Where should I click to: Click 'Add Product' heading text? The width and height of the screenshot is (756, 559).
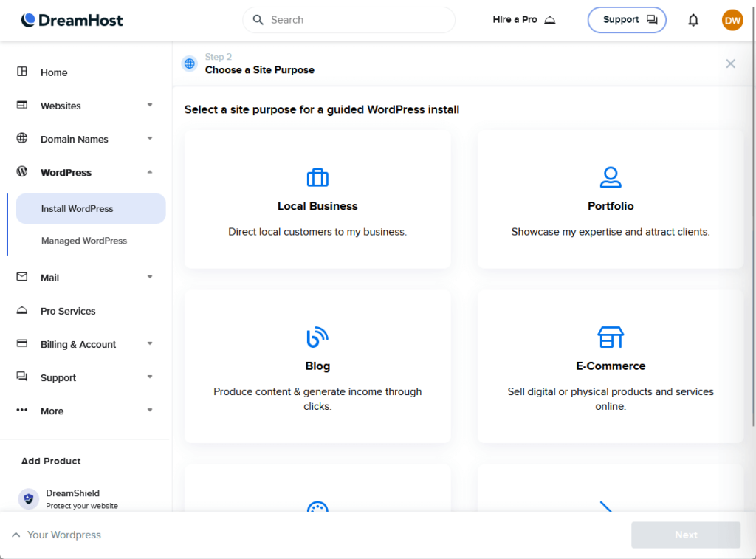51,461
